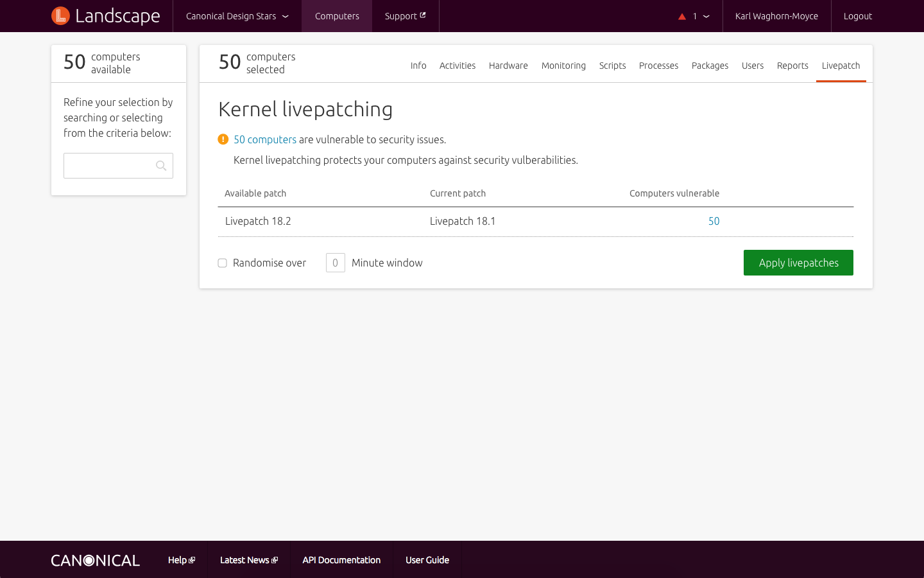Viewport: 924px width, 578px height.
Task: Click the Available patch column header
Action: coord(255,193)
